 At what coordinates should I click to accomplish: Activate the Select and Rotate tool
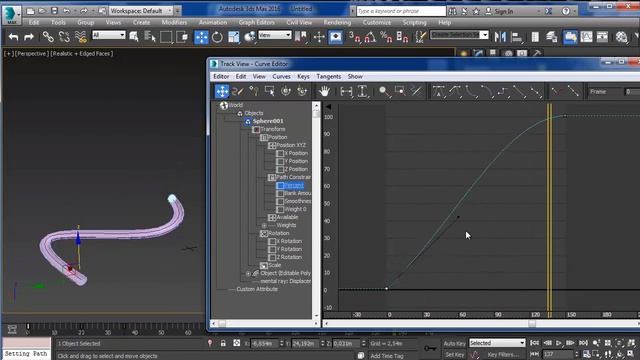point(217,37)
